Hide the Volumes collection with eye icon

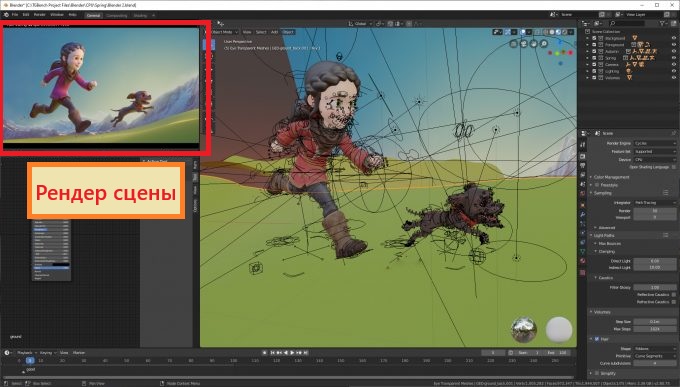coord(673,78)
